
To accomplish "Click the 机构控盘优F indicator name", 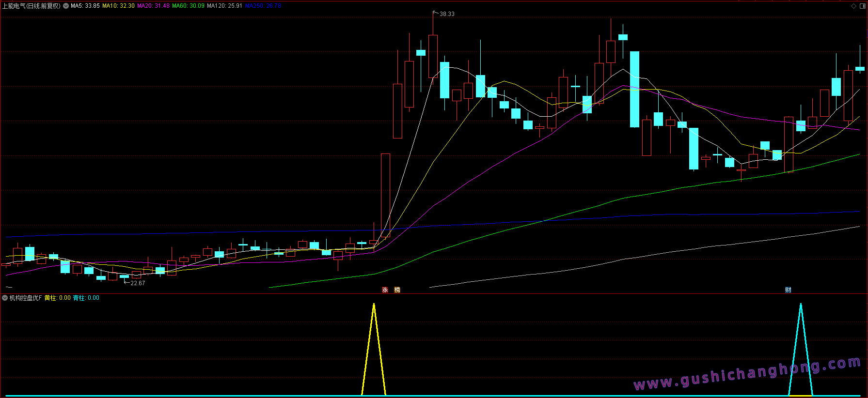I will (x=26, y=298).
